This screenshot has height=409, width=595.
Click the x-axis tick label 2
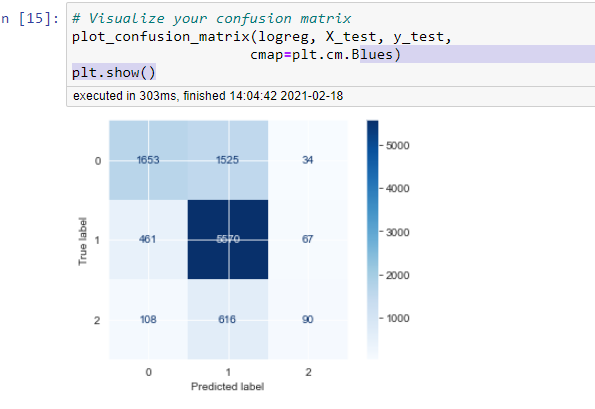click(309, 372)
